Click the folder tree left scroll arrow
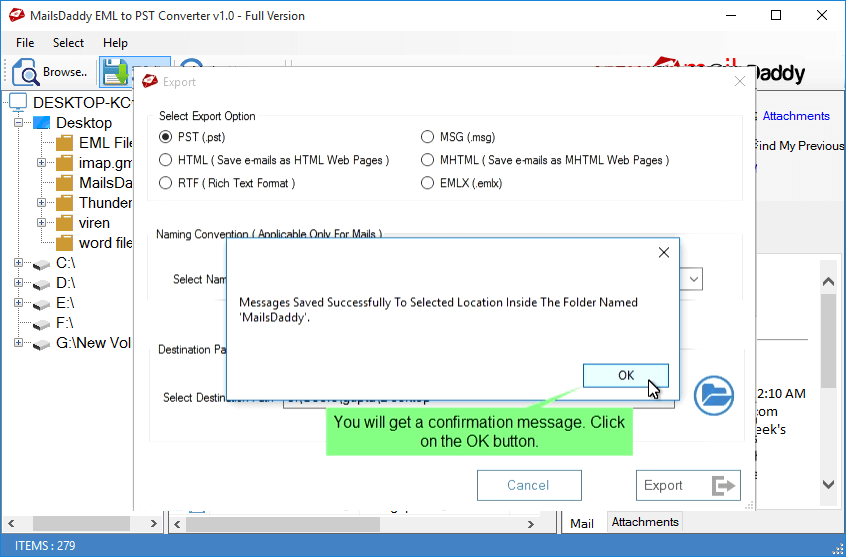Screen dimensions: 846x557 coord(11,524)
